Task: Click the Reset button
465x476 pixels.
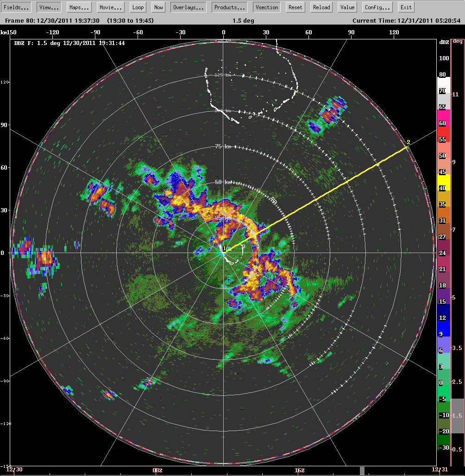Action: tap(295, 7)
